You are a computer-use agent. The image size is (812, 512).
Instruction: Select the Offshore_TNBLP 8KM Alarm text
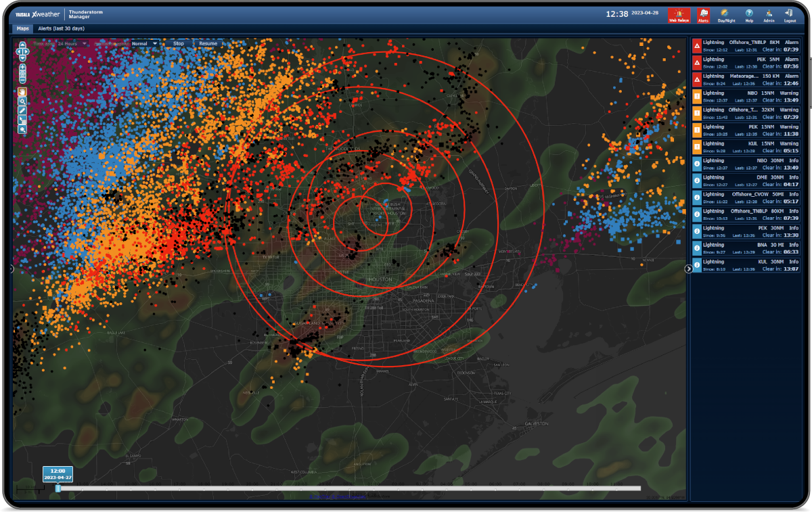point(764,43)
